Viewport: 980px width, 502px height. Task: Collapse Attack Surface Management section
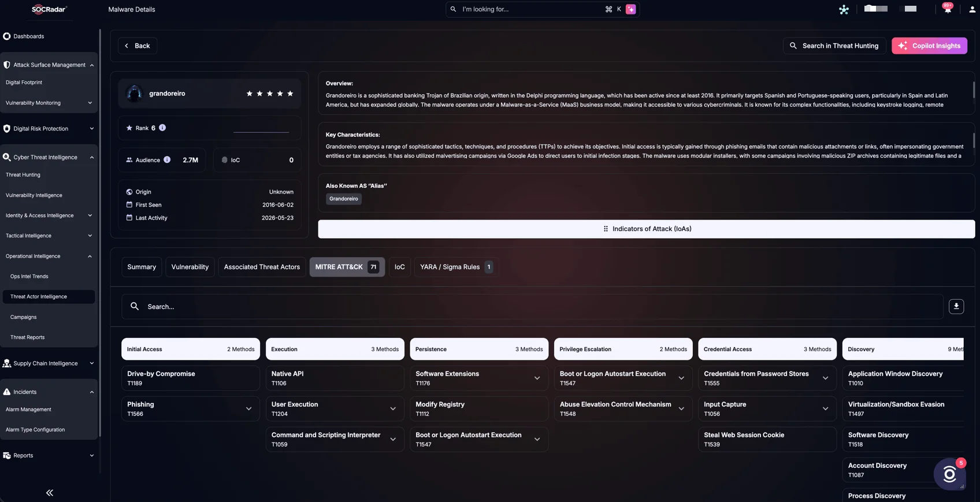[91, 65]
